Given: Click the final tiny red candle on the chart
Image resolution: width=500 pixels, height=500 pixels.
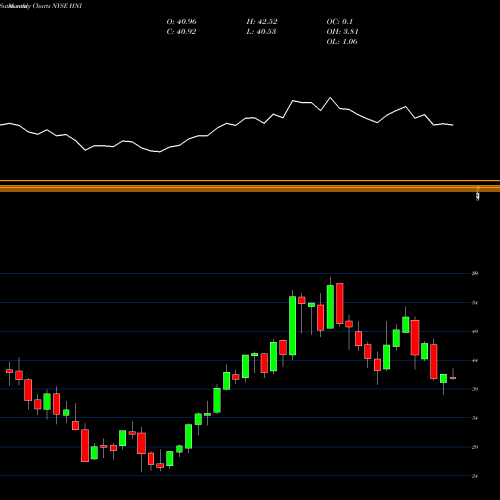Looking at the screenshot, I should (453, 378).
